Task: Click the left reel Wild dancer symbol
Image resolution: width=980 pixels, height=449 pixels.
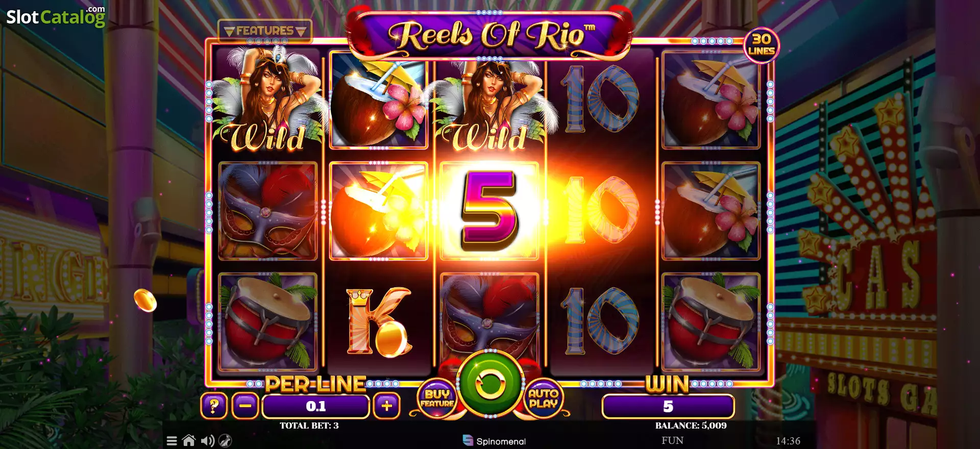Action: pos(267,101)
